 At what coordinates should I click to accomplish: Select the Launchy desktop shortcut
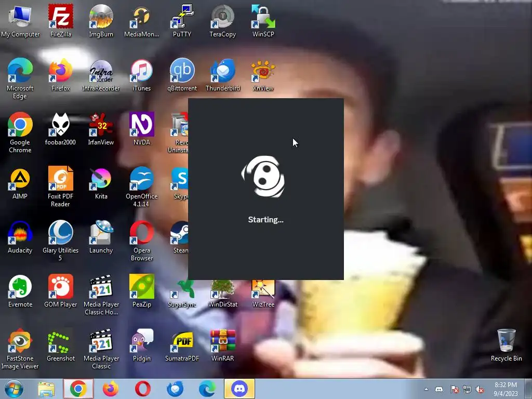click(x=101, y=237)
